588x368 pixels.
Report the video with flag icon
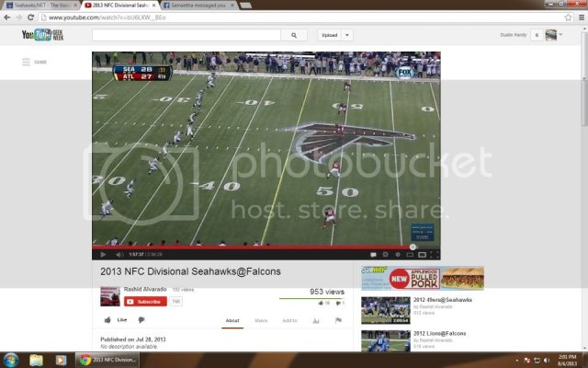(338, 320)
